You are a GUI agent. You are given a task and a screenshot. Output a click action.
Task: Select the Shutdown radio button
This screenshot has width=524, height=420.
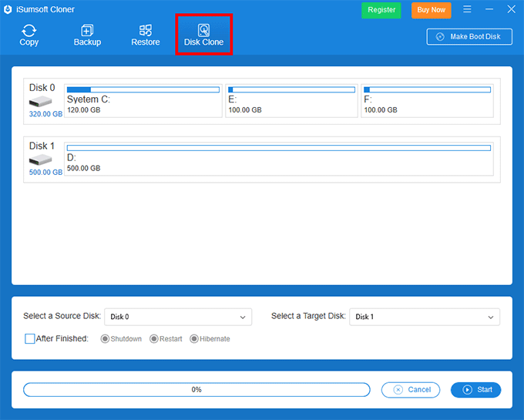[105, 339]
